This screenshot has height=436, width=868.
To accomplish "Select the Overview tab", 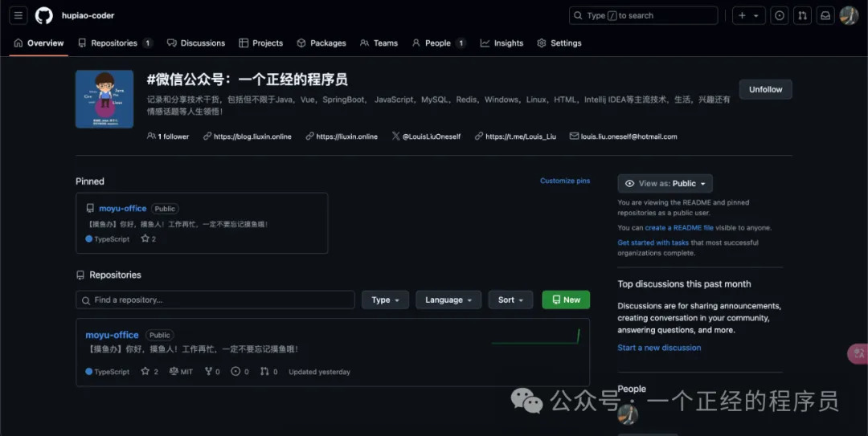I will (x=39, y=43).
